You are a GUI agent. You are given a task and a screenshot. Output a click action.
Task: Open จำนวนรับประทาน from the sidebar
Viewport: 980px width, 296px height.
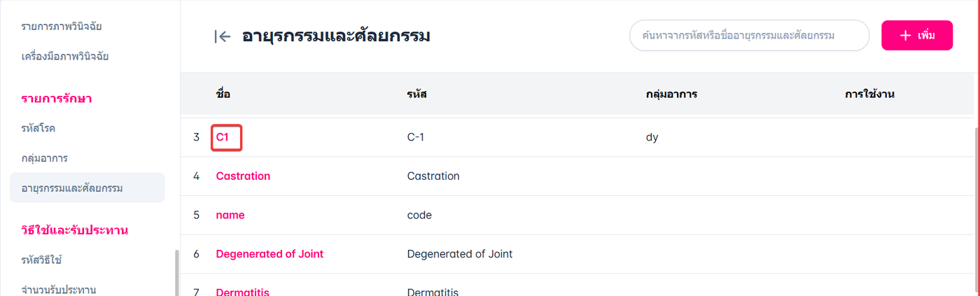(x=59, y=290)
